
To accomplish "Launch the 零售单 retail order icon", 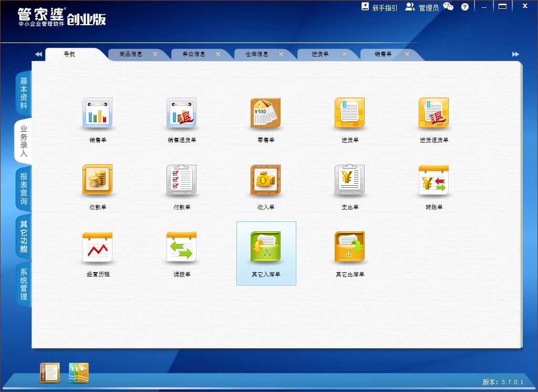I will (266, 113).
